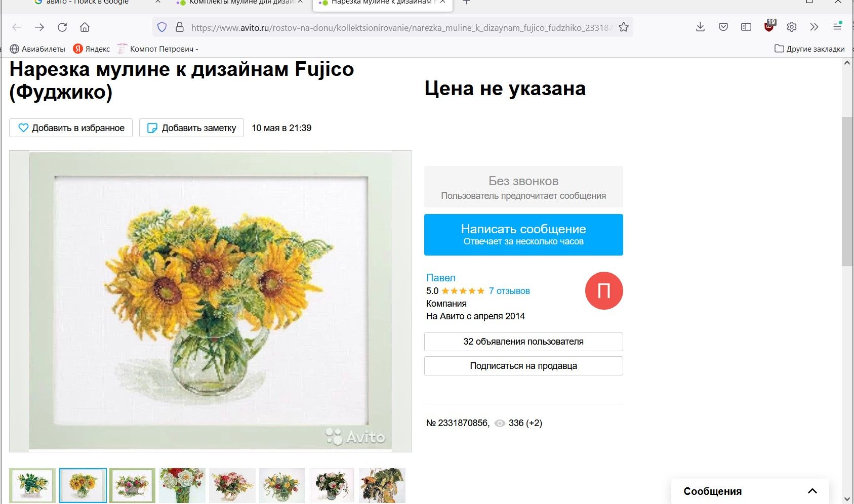
Task: Click "Добавить заметку" button
Action: (x=191, y=128)
